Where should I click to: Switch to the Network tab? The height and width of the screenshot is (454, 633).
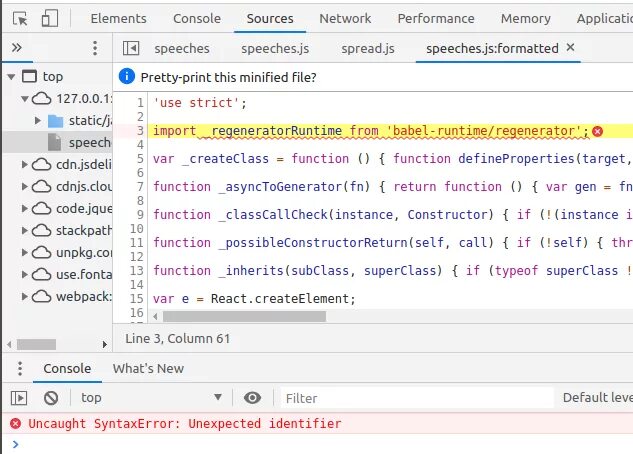tap(345, 18)
